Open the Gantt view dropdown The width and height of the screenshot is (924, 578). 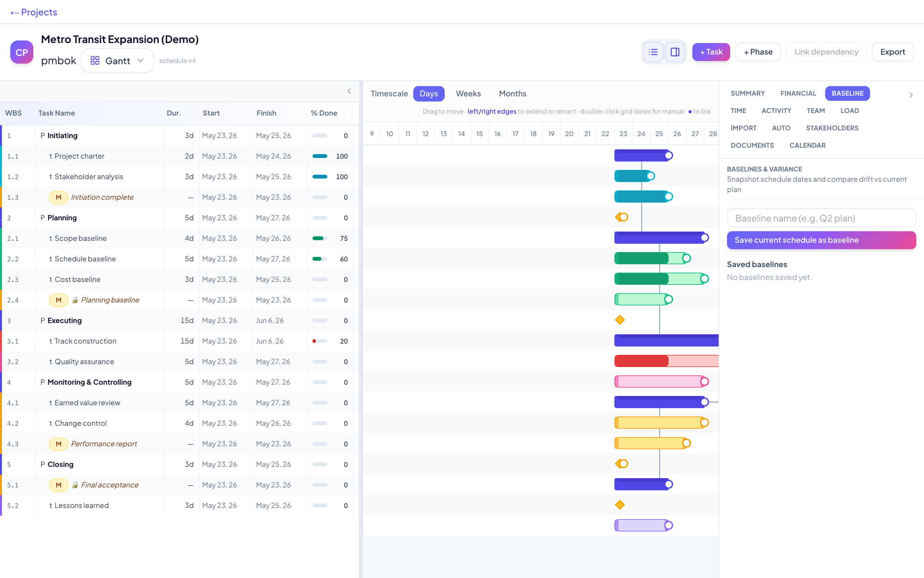pos(118,60)
